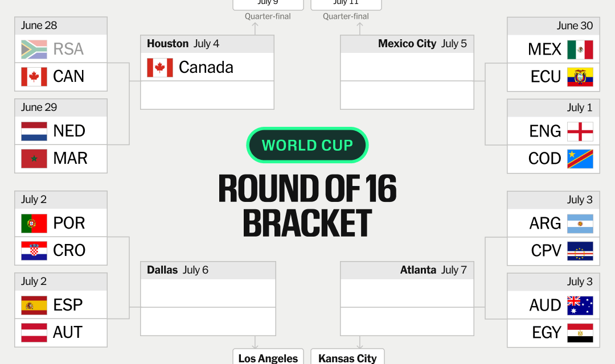Click the WORLD CUP green badge

307,145
